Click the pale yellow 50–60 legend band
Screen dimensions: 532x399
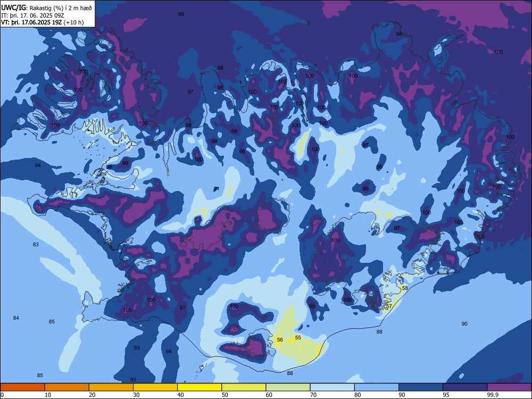244,387
